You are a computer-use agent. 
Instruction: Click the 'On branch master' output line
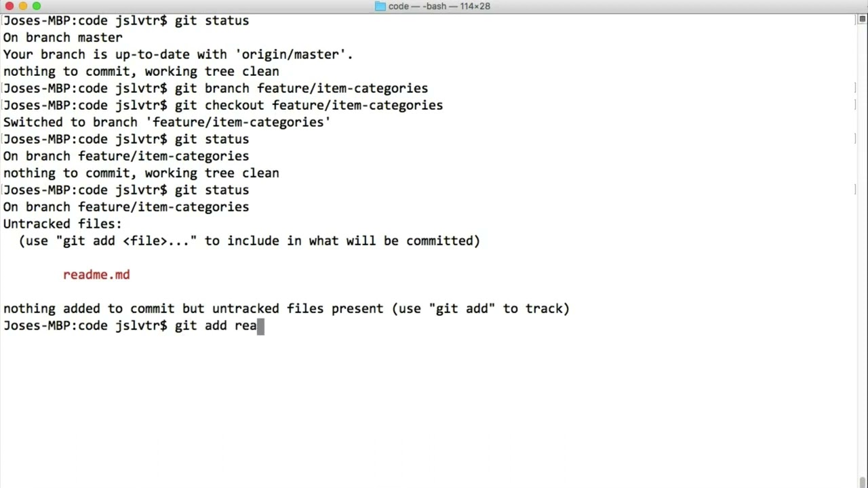click(62, 37)
